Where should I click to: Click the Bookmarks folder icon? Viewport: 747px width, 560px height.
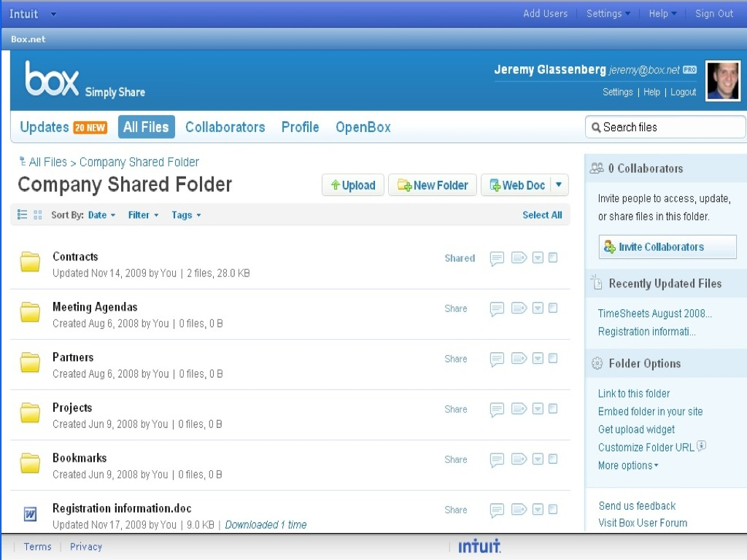point(30,463)
